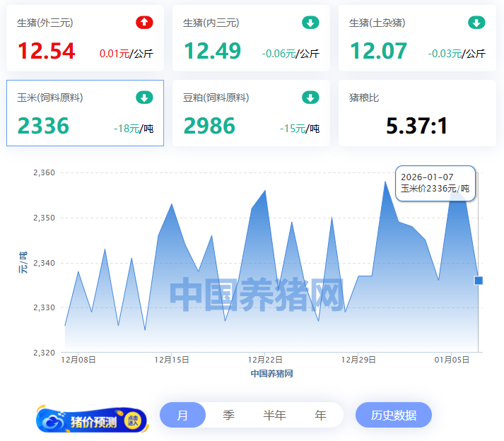504x441 pixels.
Task: Click the yellow round badge on 猪价预测 banner
Action: pyautogui.click(x=133, y=421)
